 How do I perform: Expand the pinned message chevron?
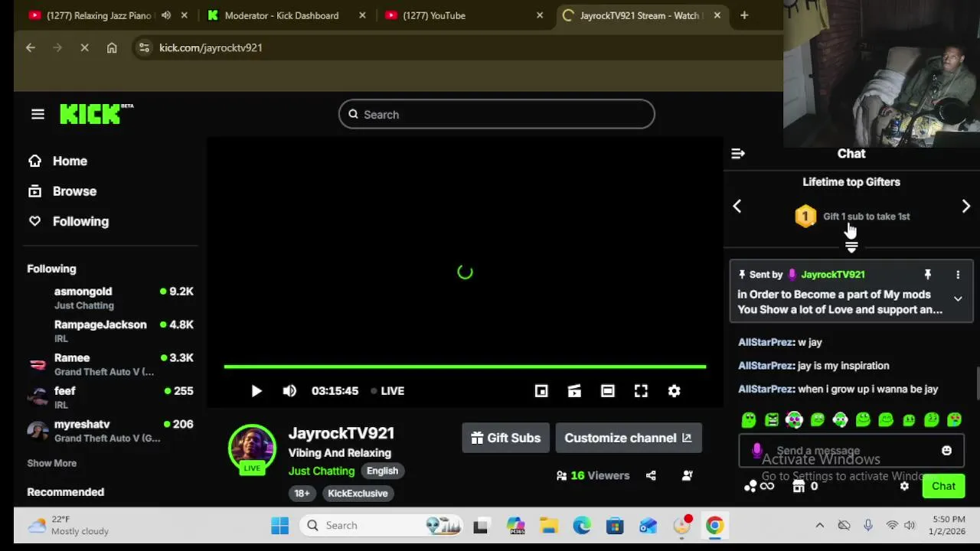[958, 299]
